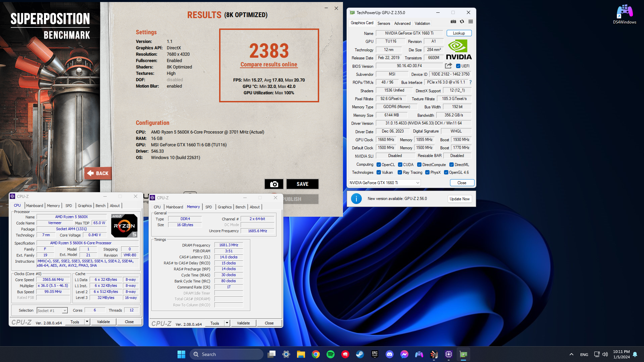Click Bus Interface question mark icon
Screen dimensions: 644x362
[x=470, y=82]
